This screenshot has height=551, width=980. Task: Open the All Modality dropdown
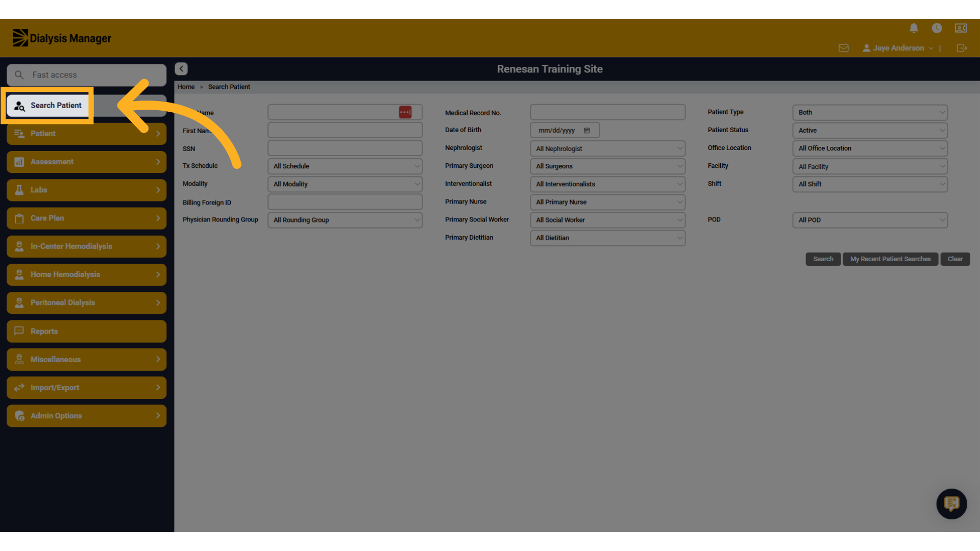(345, 184)
